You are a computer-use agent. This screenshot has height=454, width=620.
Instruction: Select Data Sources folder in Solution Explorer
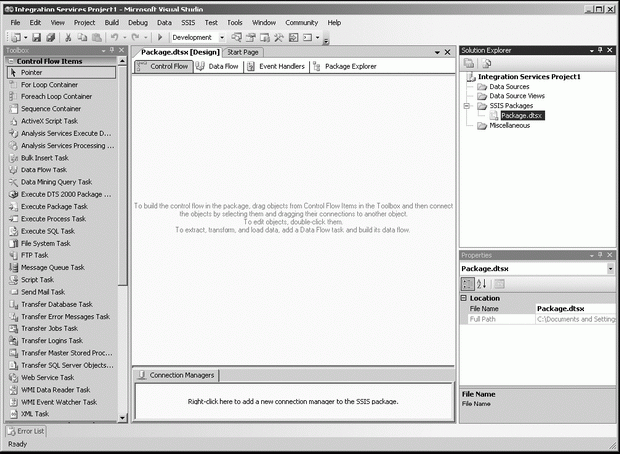tap(509, 87)
